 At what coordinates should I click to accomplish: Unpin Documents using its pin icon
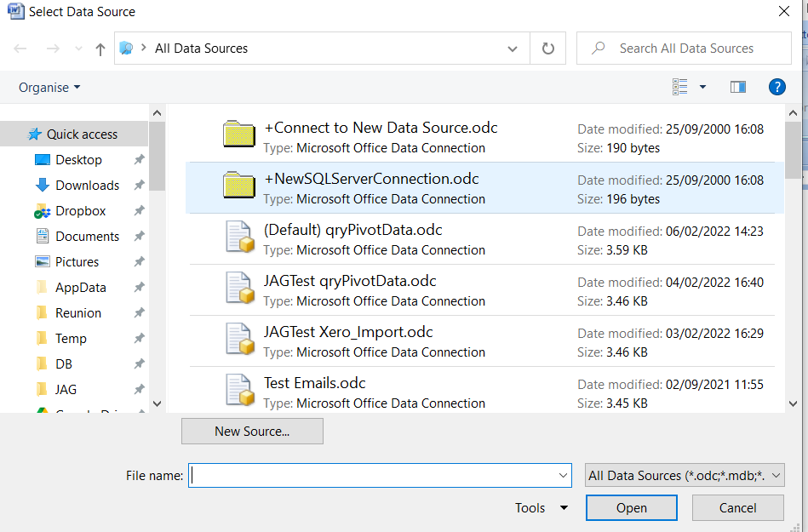click(x=139, y=237)
